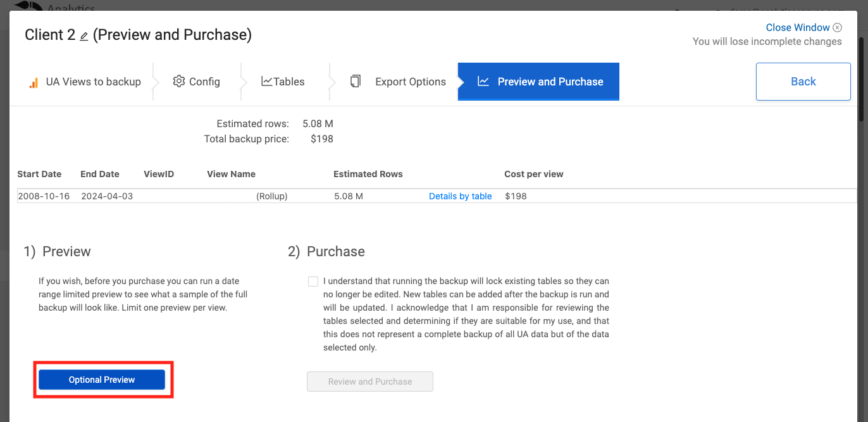Image resolution: width=868 pixels, height=422 pixels.
Task: Edit the Client 2 name pencil icon
Action: 84,37
